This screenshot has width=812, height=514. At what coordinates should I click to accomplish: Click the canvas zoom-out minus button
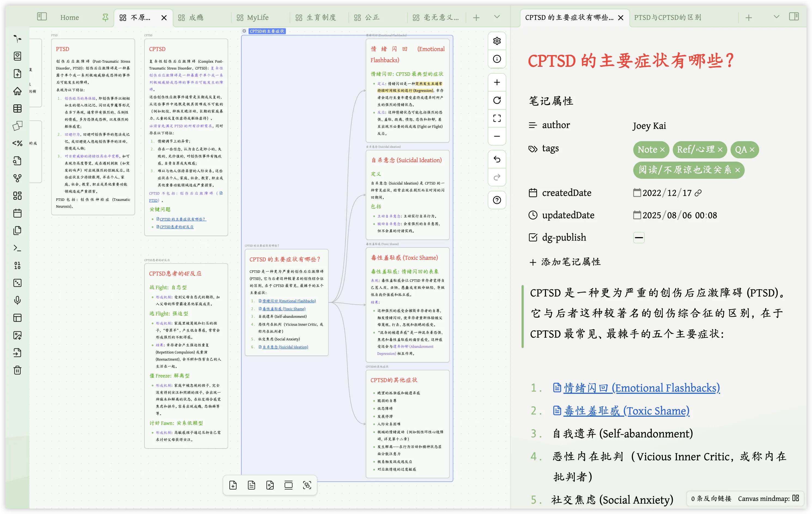(x=497, y=136)
